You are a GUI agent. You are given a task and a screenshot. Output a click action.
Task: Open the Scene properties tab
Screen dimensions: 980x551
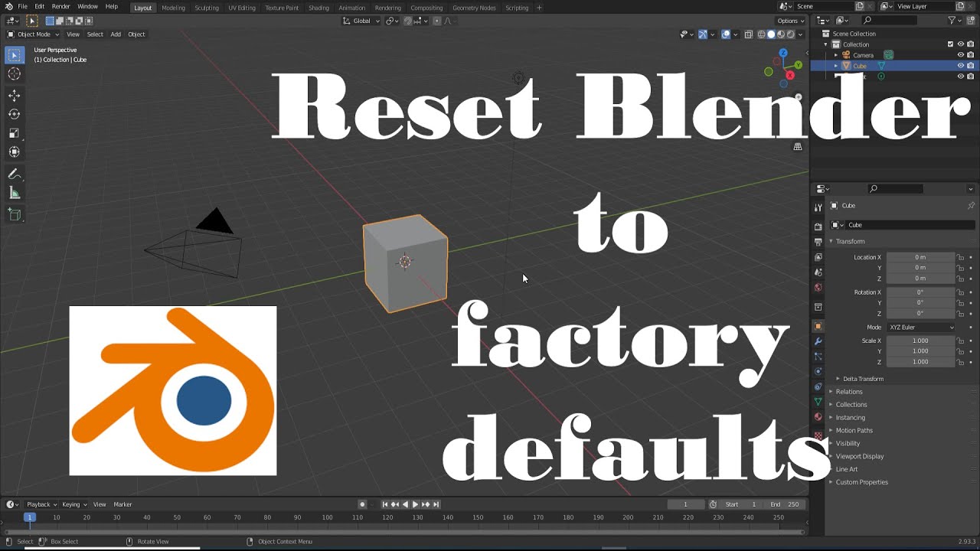click(x=818, y=272)
